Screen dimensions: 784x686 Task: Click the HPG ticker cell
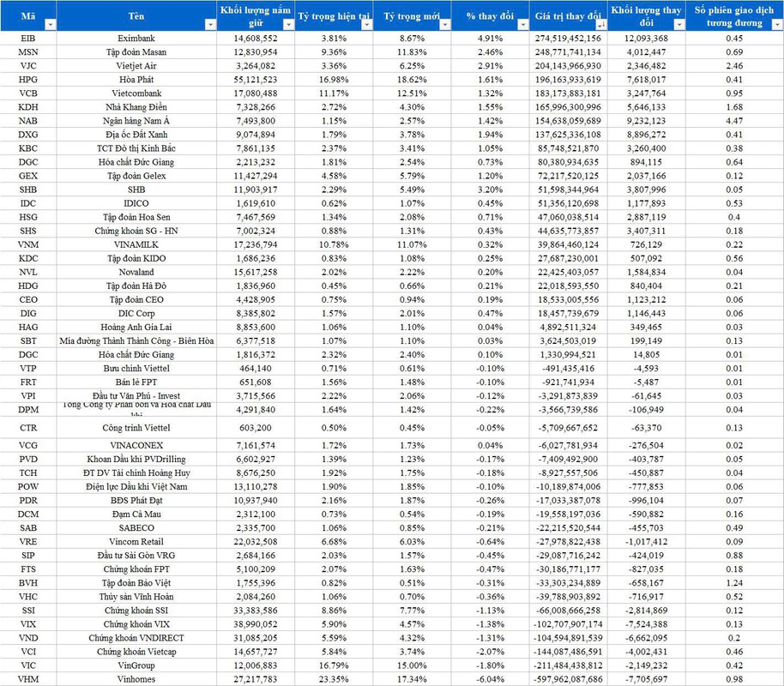click(x=28, y=80)
